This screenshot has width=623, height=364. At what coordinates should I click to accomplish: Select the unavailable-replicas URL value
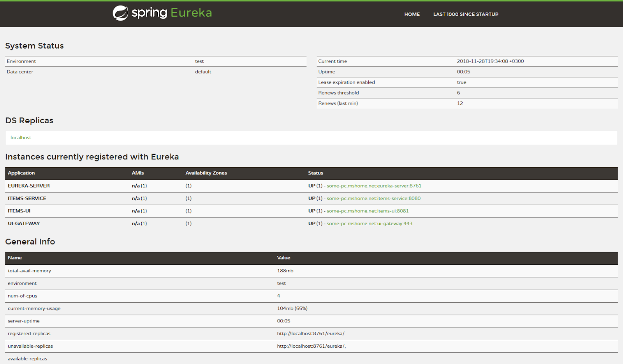pos(311,346)
